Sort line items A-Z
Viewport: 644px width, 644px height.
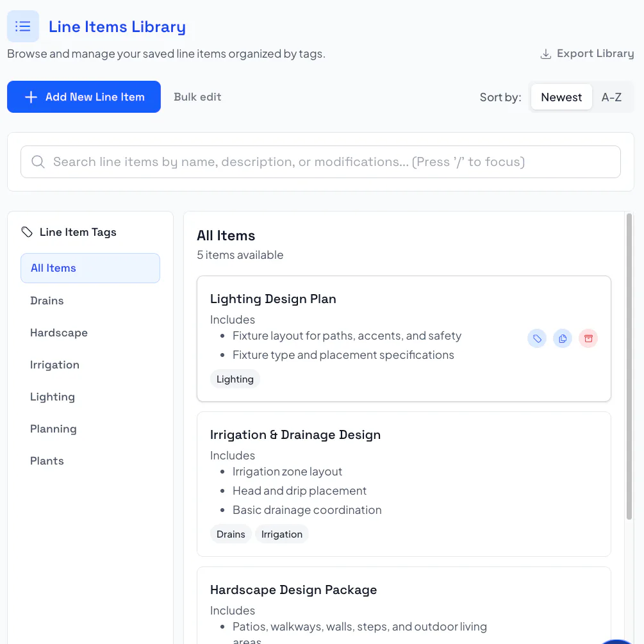(611, 97)
